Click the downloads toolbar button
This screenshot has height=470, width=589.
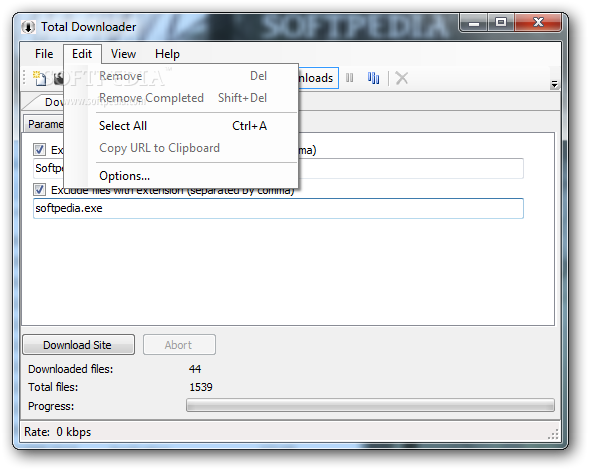(318, 78)
